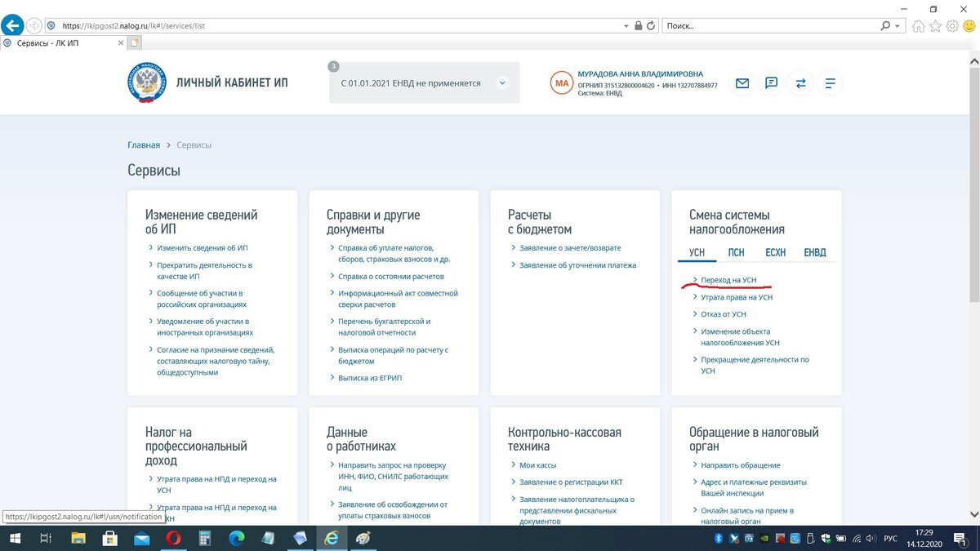Screen dimensions: 980x551
Task: Click the favorites star in browser toolbar
Action: 934,25
